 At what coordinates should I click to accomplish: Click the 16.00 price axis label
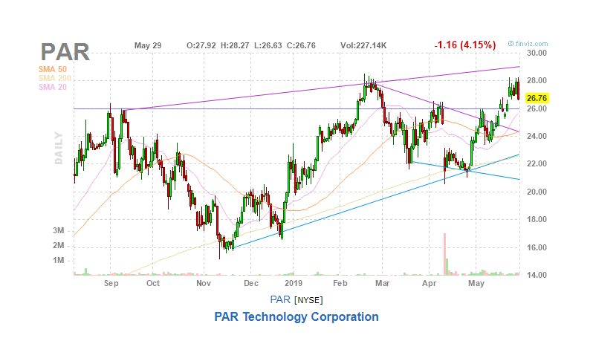pyautogui.click(x=537, y=247)
